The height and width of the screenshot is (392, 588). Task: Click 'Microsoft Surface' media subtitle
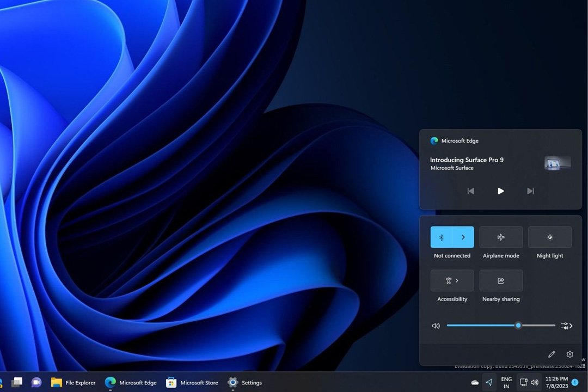pos(452,168)
